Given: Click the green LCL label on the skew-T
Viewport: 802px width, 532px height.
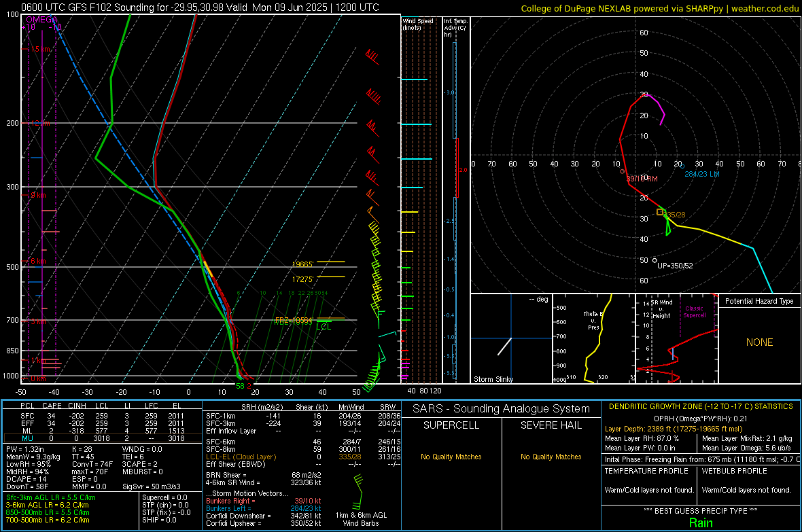Looking at the screenshot, I should click(324, 326).
